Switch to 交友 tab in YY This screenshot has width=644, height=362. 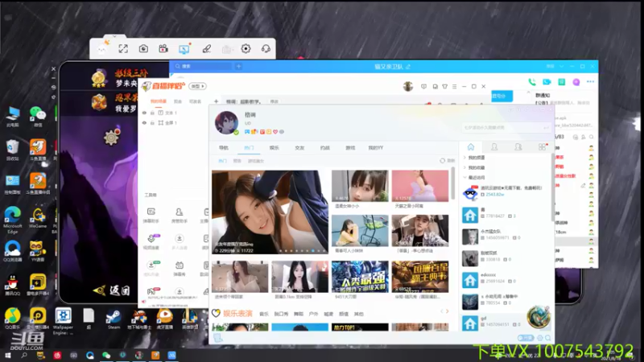click(299, 148)
